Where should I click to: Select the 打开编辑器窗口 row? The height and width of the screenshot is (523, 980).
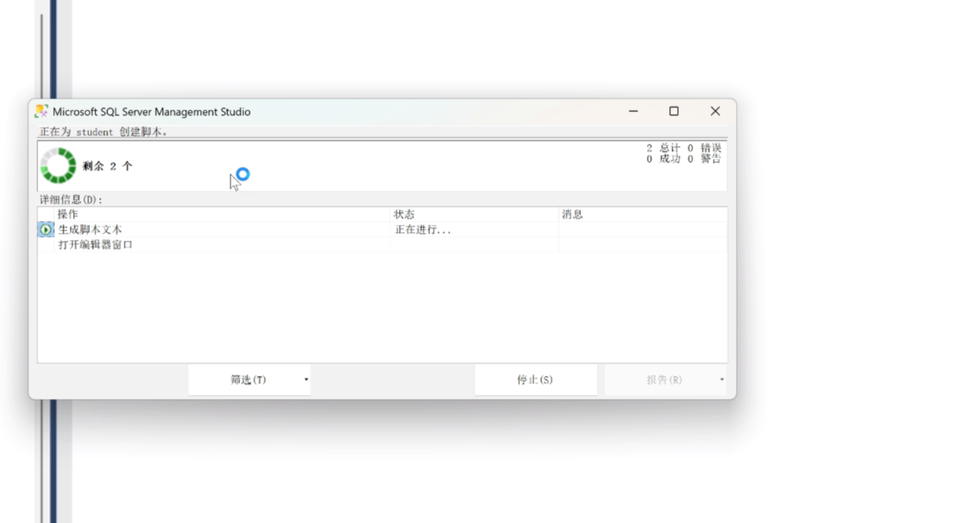click(x=382, y=245)
